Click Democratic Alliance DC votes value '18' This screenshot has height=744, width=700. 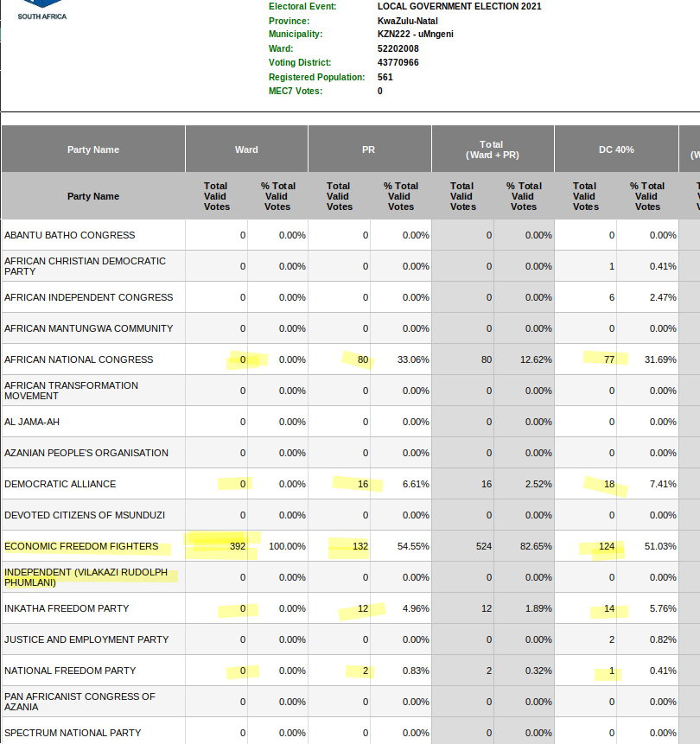(609, 484)
